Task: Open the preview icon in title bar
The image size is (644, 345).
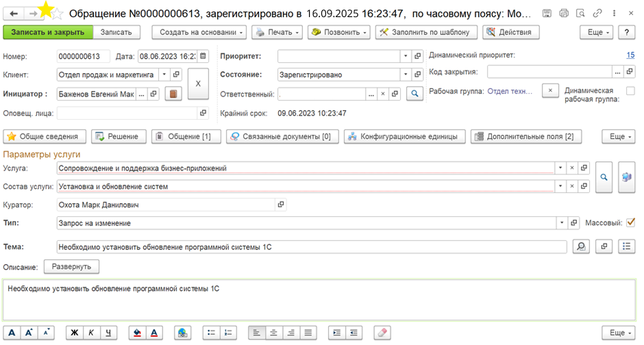Action: pyautogui.click(x=581, y=14)
